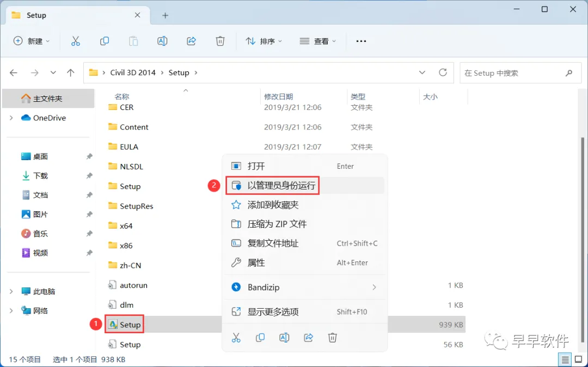Viewport: 588px width, 367px height.
Task: Close the Setup tab
Action: [137, 15]
